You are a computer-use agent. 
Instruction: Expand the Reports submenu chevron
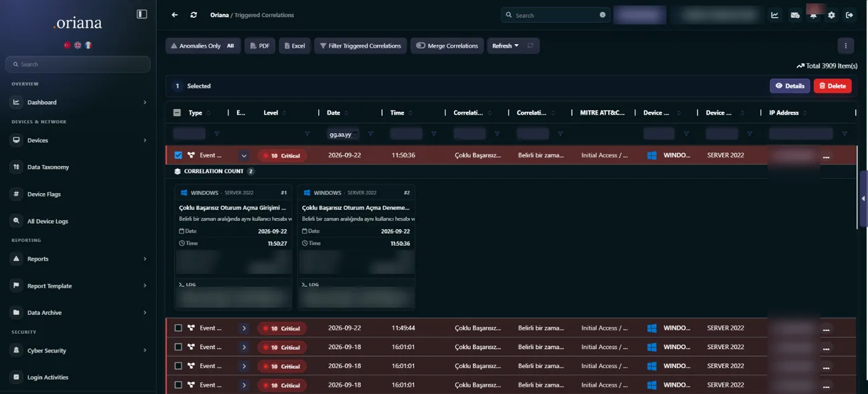145,259
